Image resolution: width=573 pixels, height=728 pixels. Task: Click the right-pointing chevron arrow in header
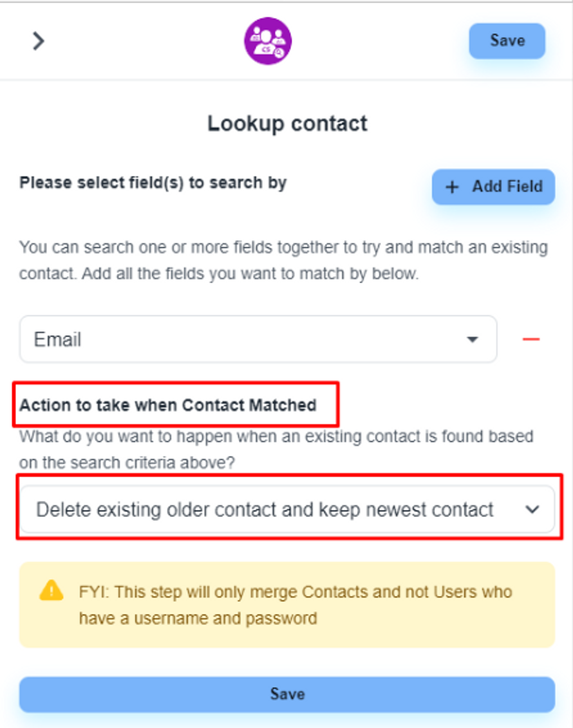[39, 41]
